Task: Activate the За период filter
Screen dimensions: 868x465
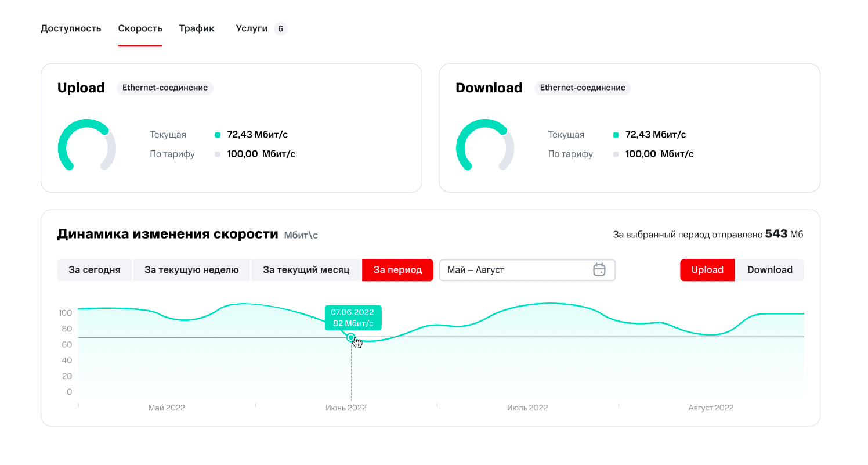Action: pos(397,270)
